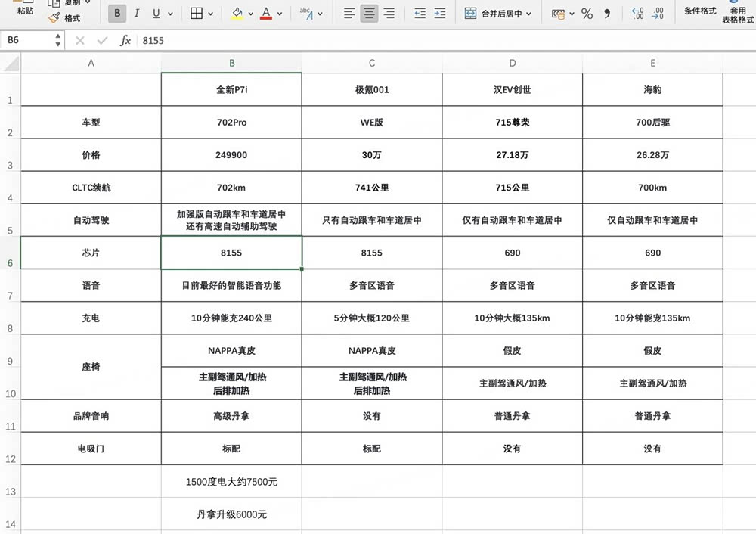Toggle bold formatting

point(117,13)
